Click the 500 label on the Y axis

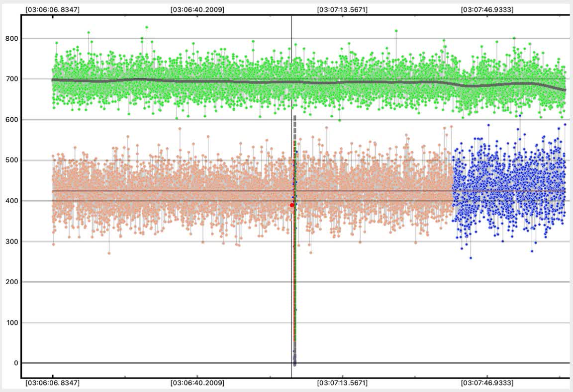click(11, 160)
